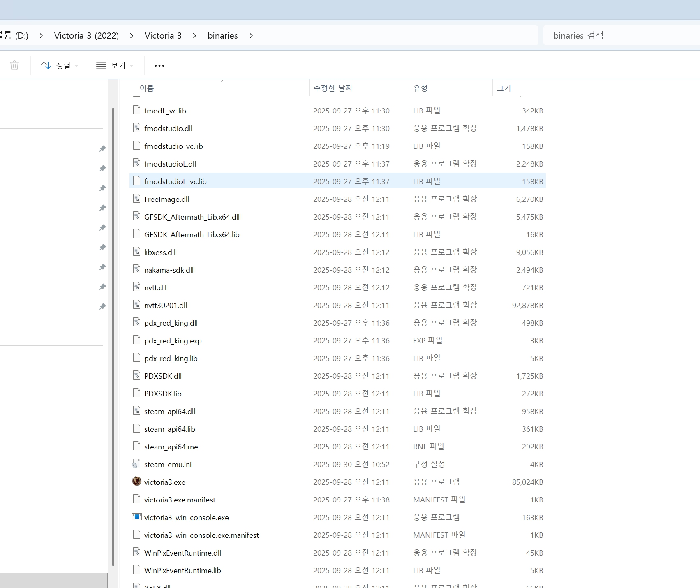Select the fmodstudio_vc.lib file icon
This screenshot has height=588, width=700.
(x=136, y=146)
